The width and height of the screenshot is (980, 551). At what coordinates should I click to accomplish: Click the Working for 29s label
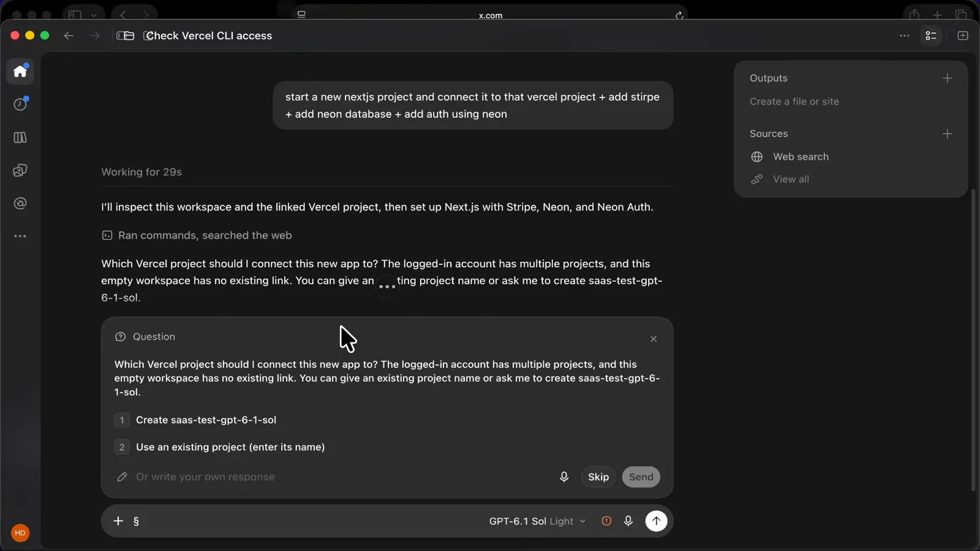coord(141,172)
